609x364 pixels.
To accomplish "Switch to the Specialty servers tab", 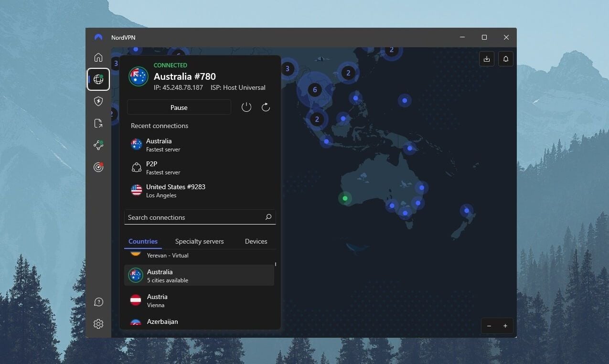I will point(200,241).
